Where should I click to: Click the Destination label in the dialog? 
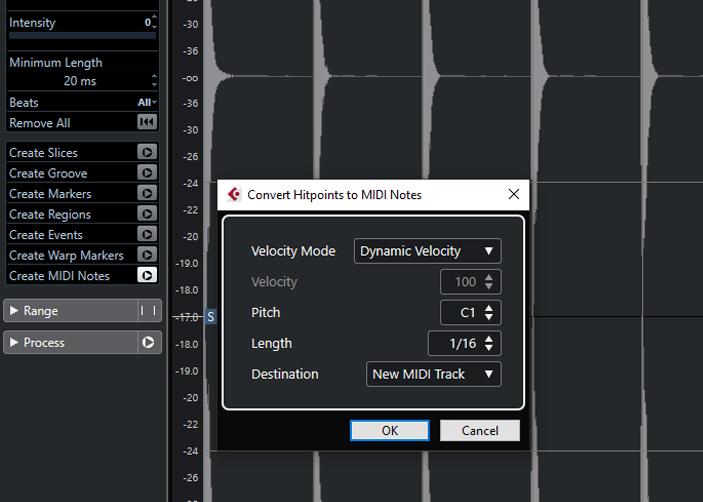285,374
